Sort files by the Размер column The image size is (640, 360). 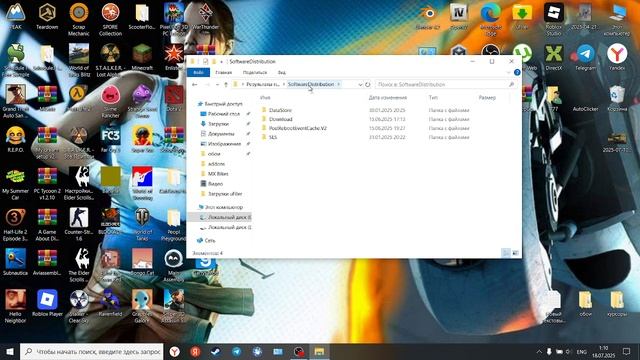487,98
